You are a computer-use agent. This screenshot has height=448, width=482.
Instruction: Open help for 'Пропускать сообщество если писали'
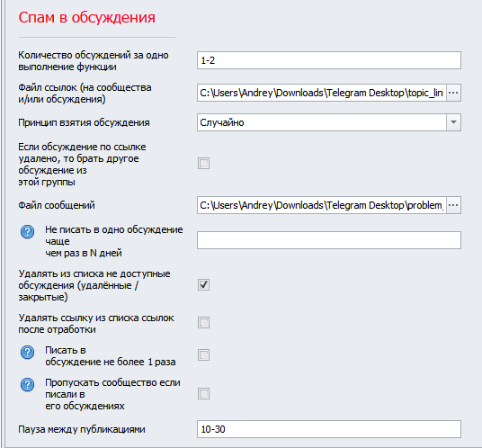(27, 384)
